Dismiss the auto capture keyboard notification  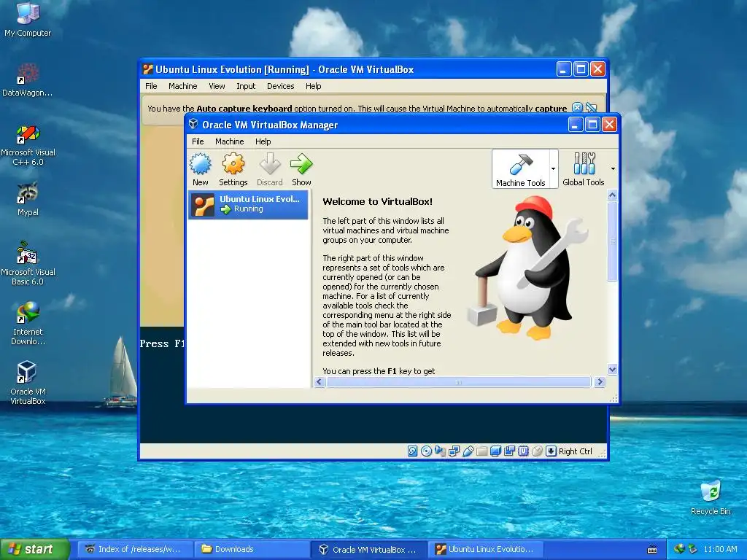577,108
